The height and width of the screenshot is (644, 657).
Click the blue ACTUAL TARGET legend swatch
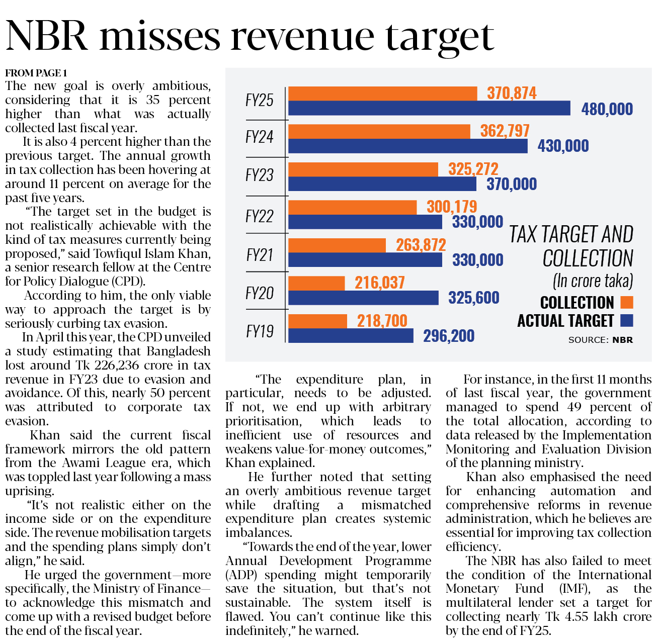(627, 321)
